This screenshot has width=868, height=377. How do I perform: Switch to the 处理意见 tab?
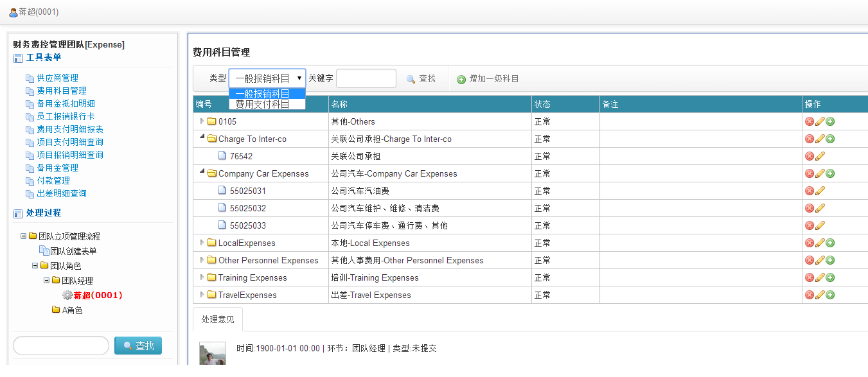217,319
